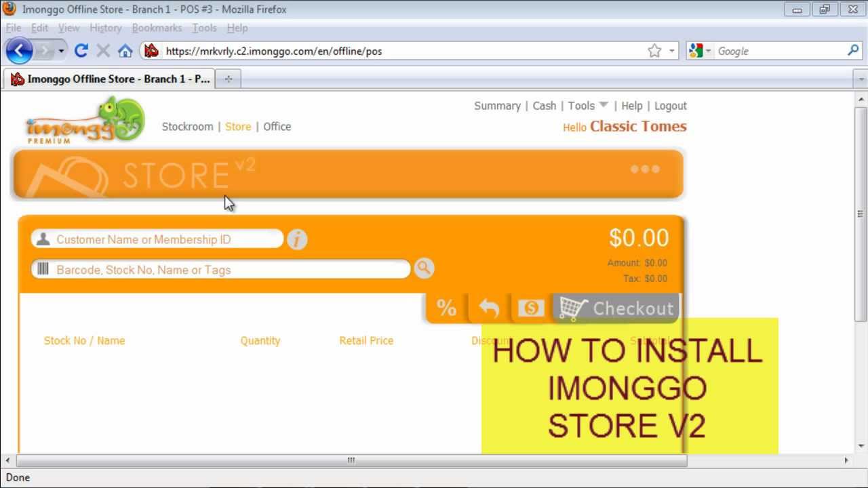The image size is (868, 488).
Task: Open the View menu
Action: pos(68,28)
